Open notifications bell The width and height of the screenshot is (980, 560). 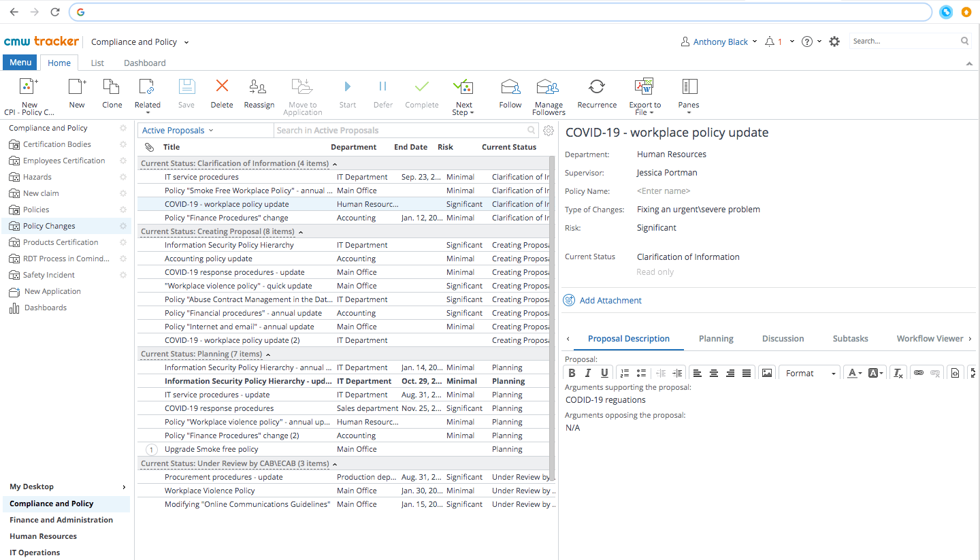(x=770, y=42)
